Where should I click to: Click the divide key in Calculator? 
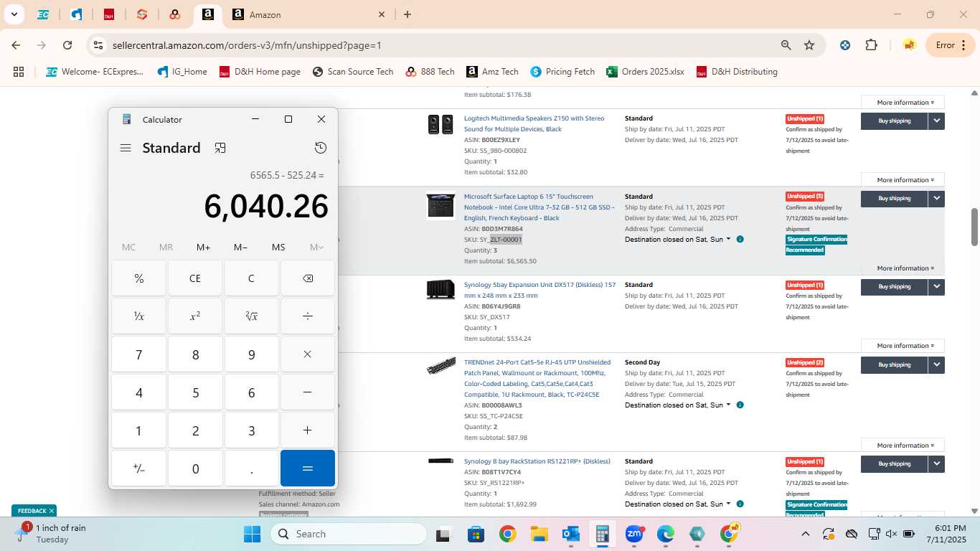(308, 316)
